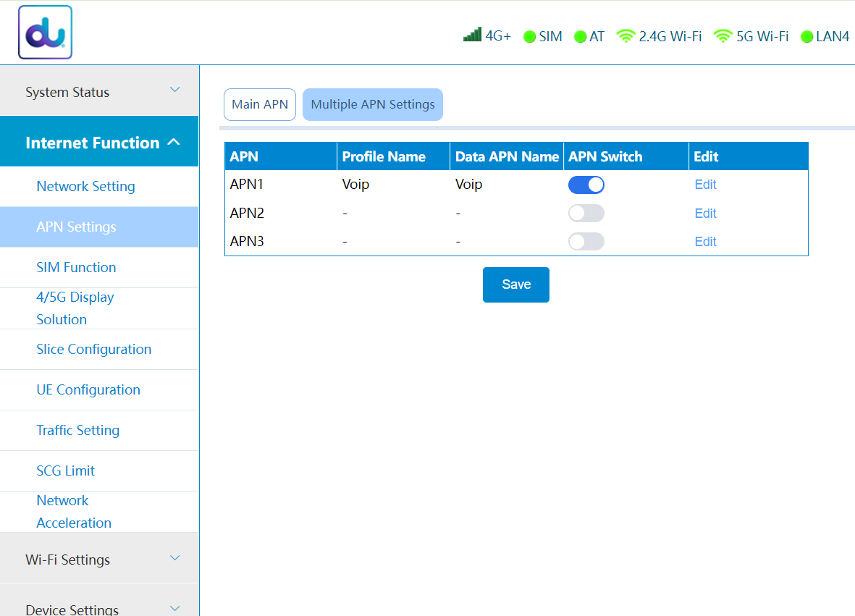The height and width of the screenshot is (616, 855).
Task: Click the 4G+ signal strength icon
Action: [472, 35]
